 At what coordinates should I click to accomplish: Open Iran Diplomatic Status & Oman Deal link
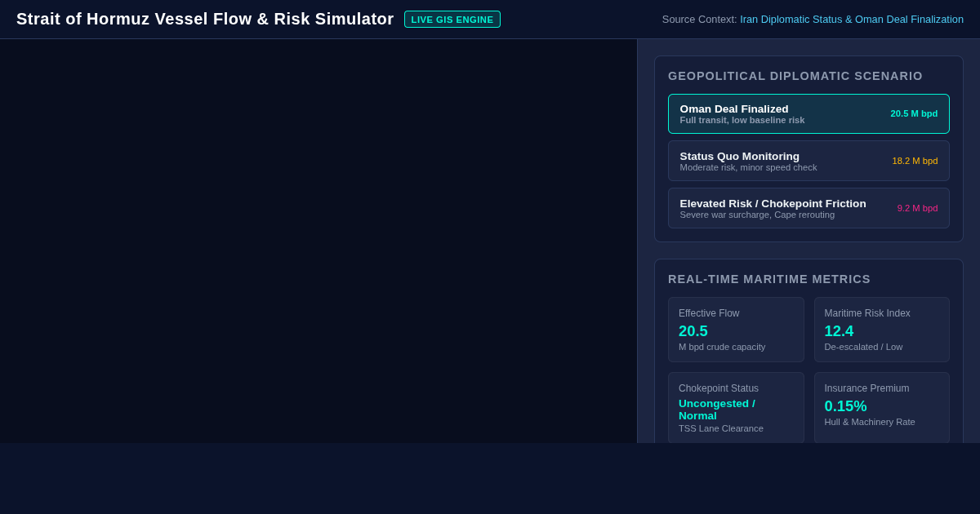(x=852, y=19)
